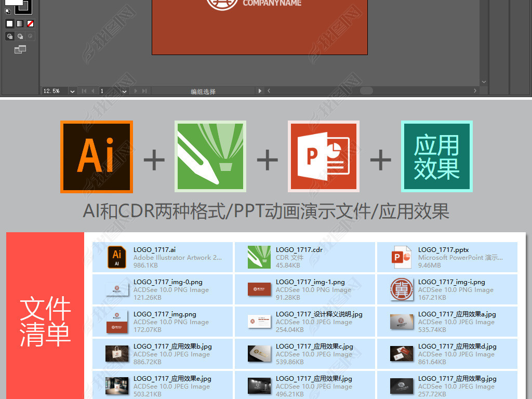The image size is (532, 399).
Task: Click thumbnail of LOGO_1717_应用效果b.jpg
Action: (x=117, y=354)
